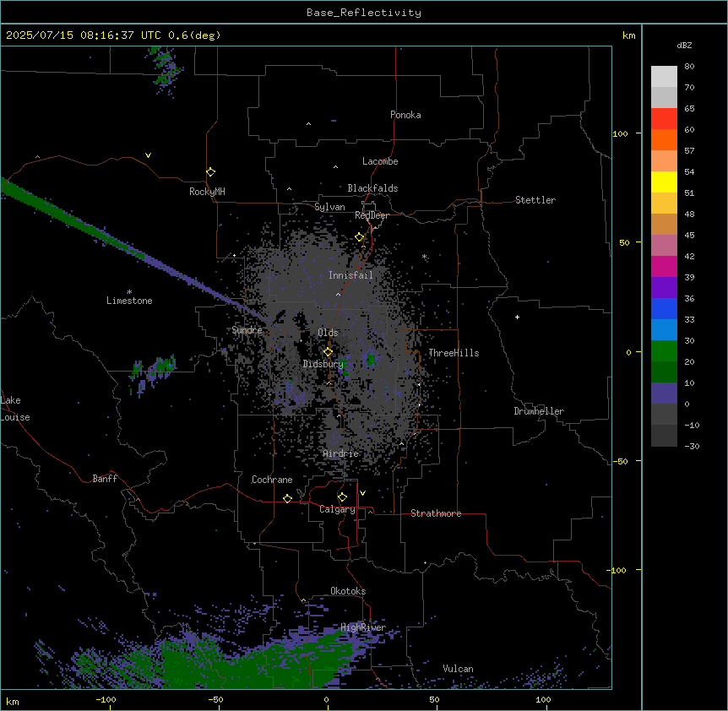Click the Okotoks city label
Screen dimensions: 728x711
pos(348,591)
